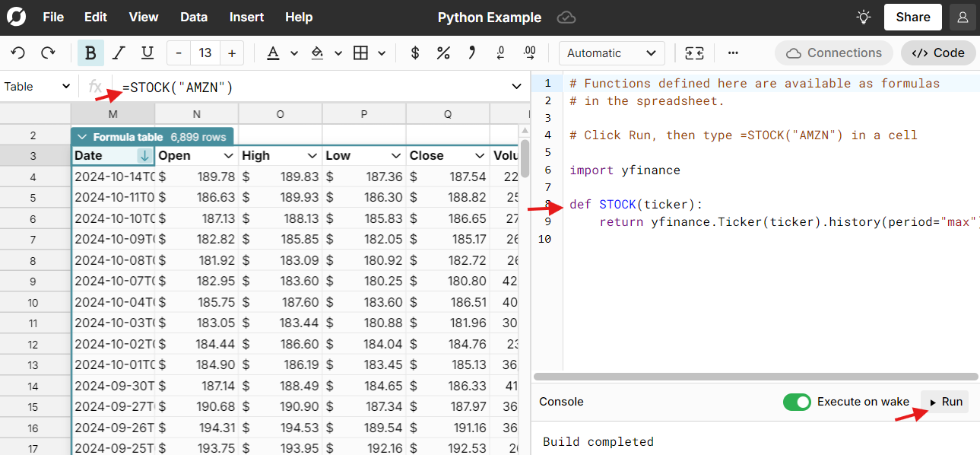Format selection as percent
Image resolution: width=980 pixels, height=455 pixels.
click(x=443, y=52)
